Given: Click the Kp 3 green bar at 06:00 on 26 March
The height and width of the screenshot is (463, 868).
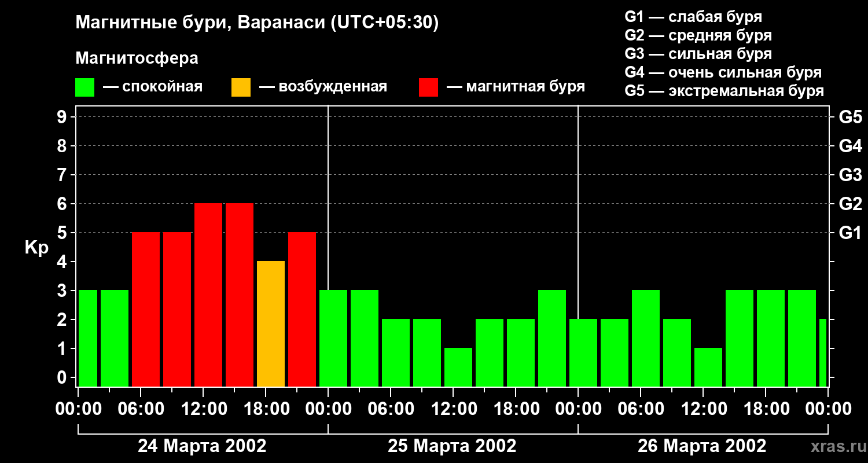Looking at the screenshot, I should [x=646, y=338].
